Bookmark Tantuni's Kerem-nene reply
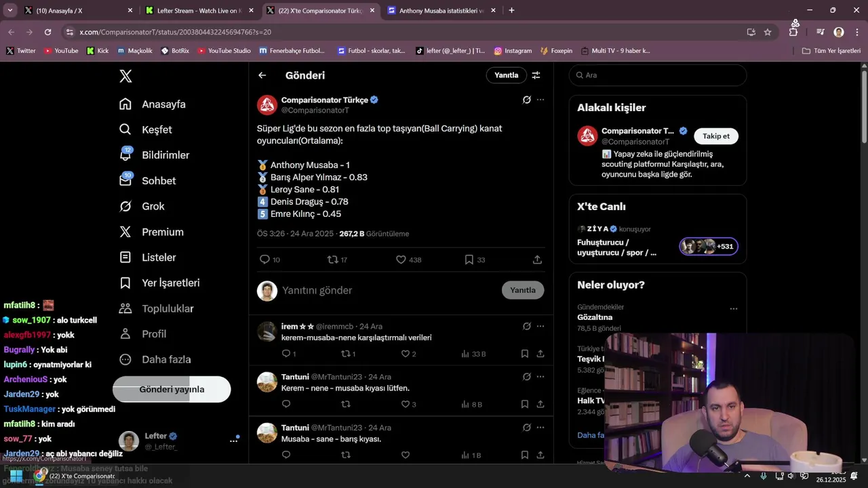Screen dimensions: 868x488 point(525,405)
